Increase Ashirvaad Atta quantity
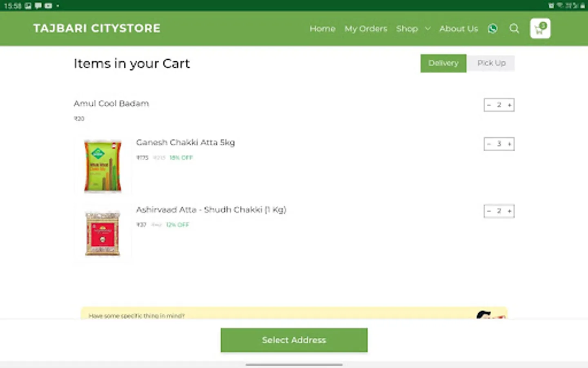Image resolution: width=588 pixels, height=368 pixels. [x=510, y=211]
